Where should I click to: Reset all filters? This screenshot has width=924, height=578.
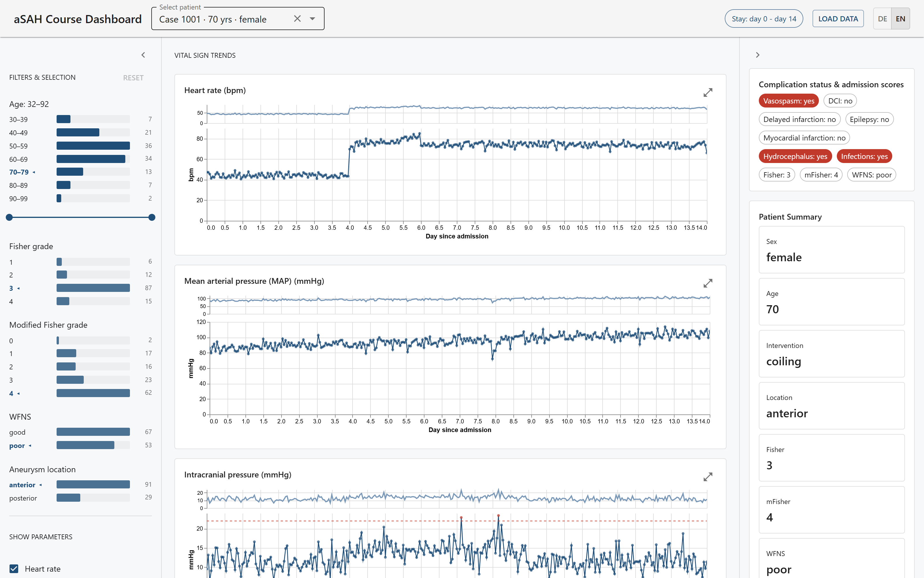coord(133,78)
